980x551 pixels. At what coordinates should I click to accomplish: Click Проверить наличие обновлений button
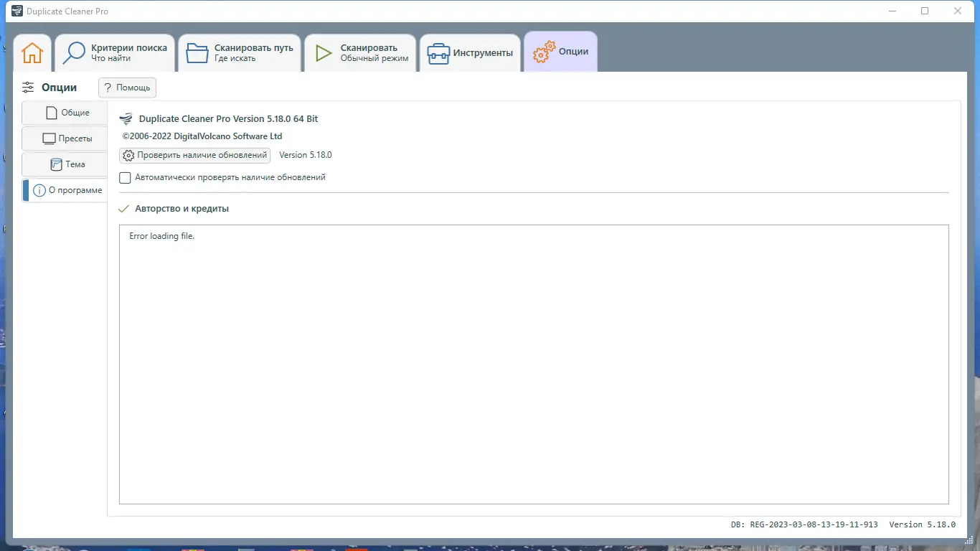click(194, 155)
